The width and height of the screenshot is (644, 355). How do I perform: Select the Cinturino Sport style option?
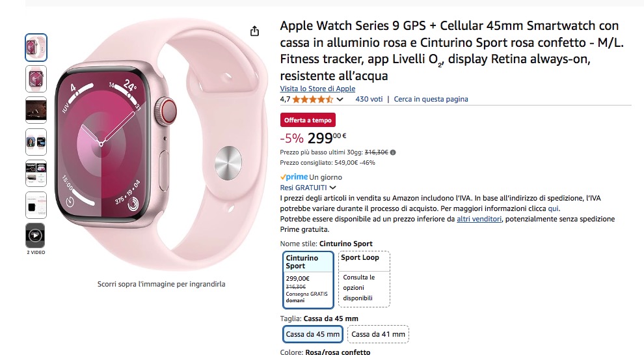[309, 279]
